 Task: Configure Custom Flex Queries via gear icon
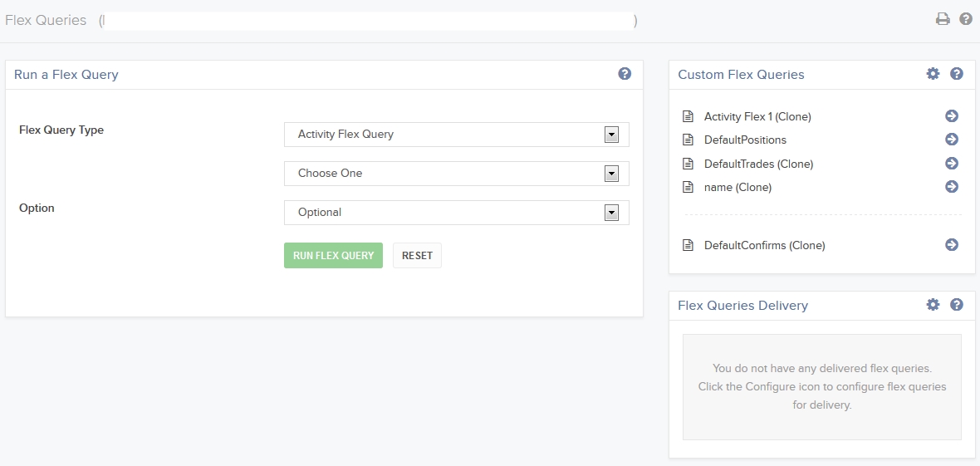pos(933,74)
